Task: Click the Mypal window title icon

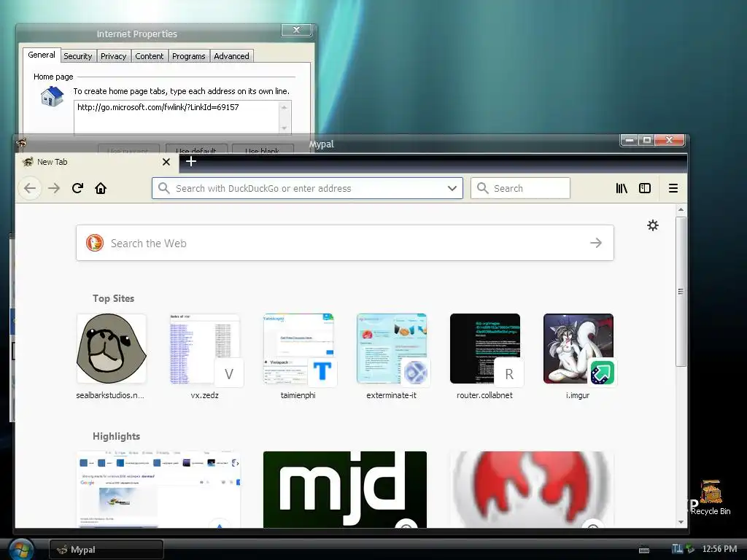Action: click(21, 142)
